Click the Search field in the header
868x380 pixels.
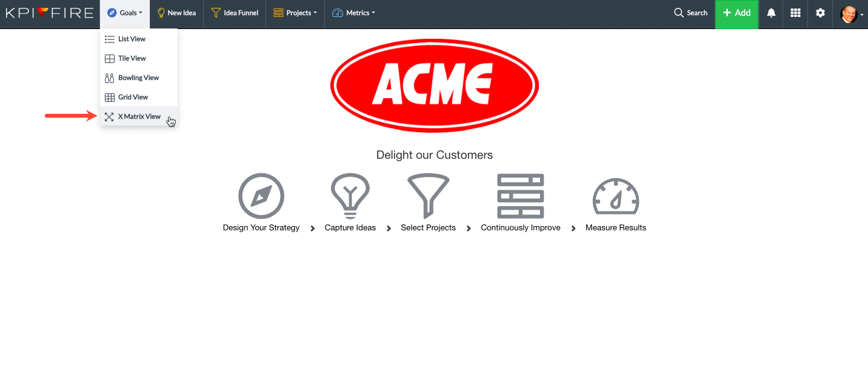pyautogui.click(x=690, y=13)
